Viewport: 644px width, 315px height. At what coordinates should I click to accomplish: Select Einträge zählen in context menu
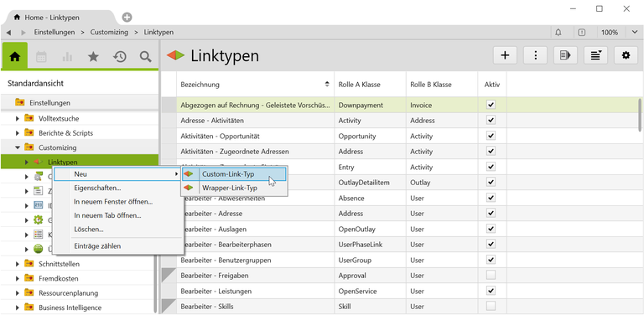[x=119, y=246]
